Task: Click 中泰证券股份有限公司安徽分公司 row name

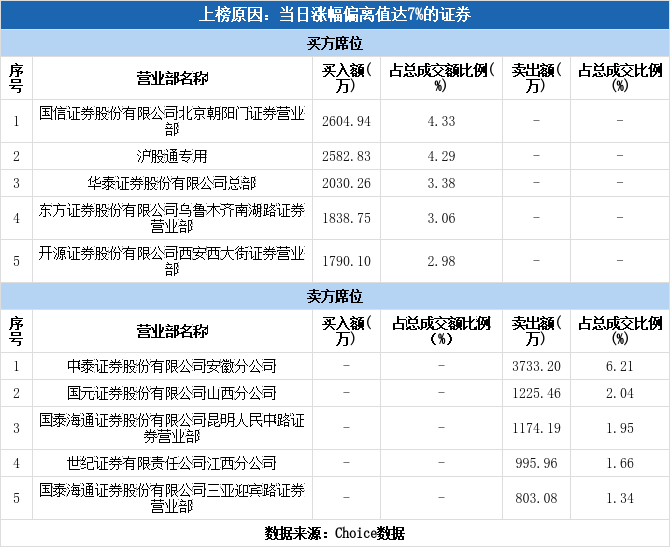Action: coord(172,366)
